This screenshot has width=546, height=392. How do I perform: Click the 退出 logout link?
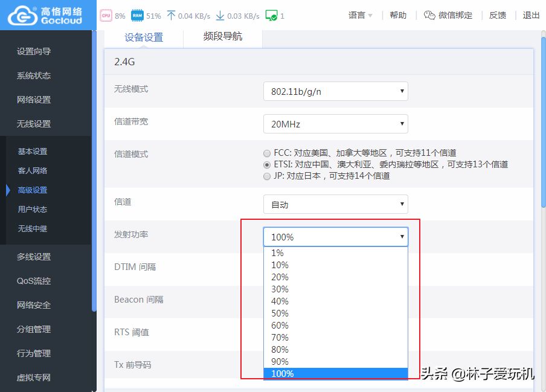pos(531,15)
